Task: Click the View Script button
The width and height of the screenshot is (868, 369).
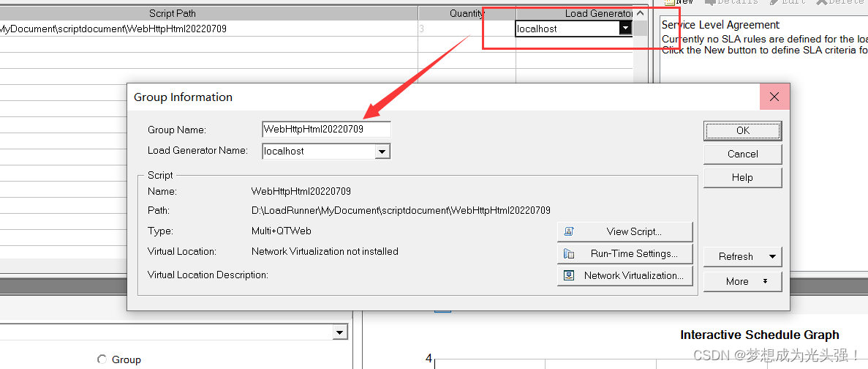Action: coord(625,231)
